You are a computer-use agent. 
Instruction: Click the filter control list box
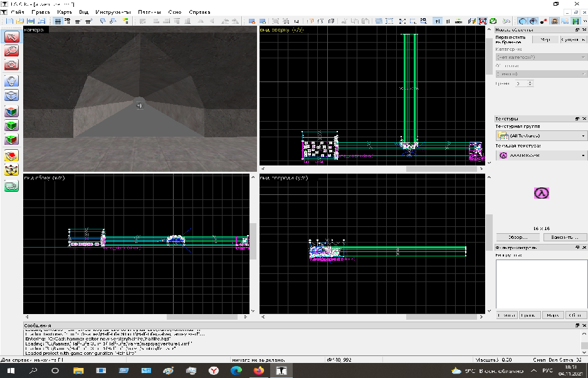542,284
